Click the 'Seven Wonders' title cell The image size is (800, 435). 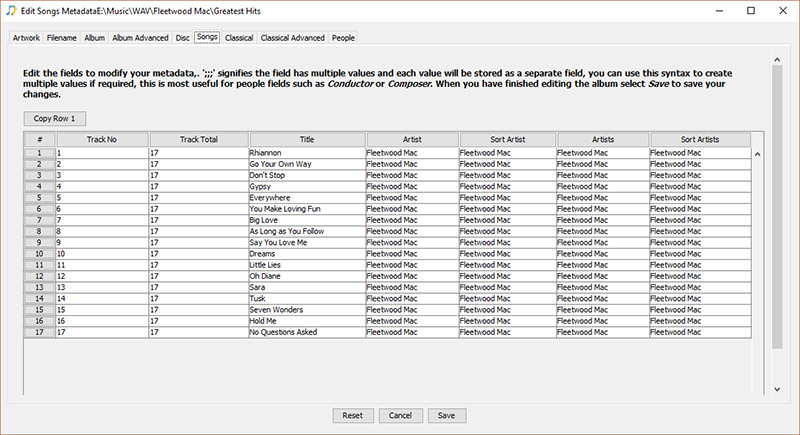(x=307, y=310)
